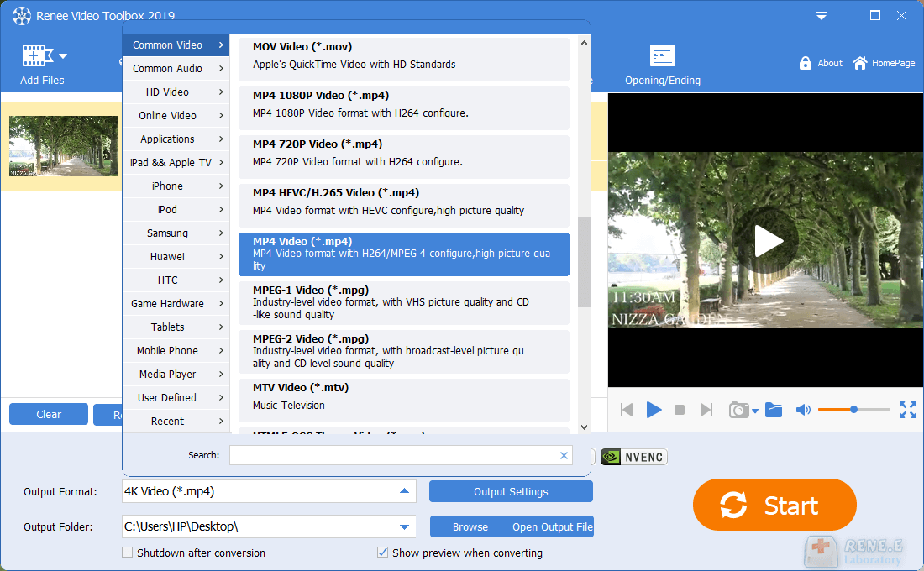This screenshot has width=924, height=571.
Task: Click format list scroll up arrow
Action: coord(584,43)
